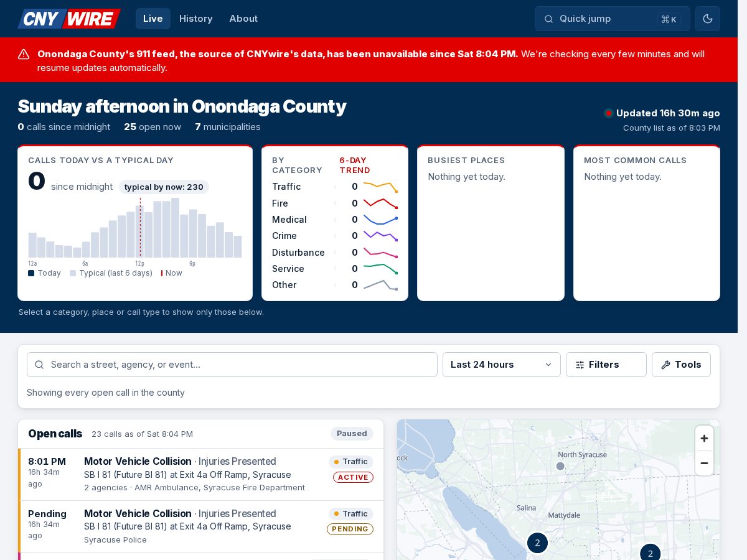Click the ⌘K shortcut badge

click(669, 19)
